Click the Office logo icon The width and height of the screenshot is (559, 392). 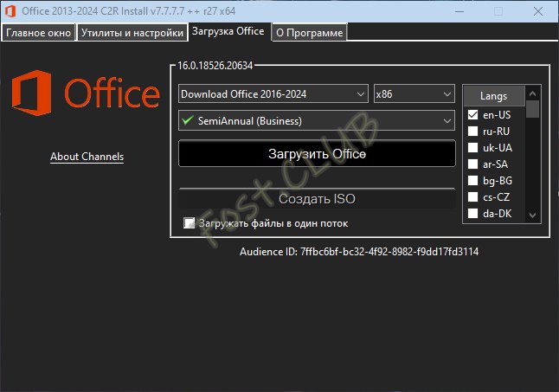32,94
